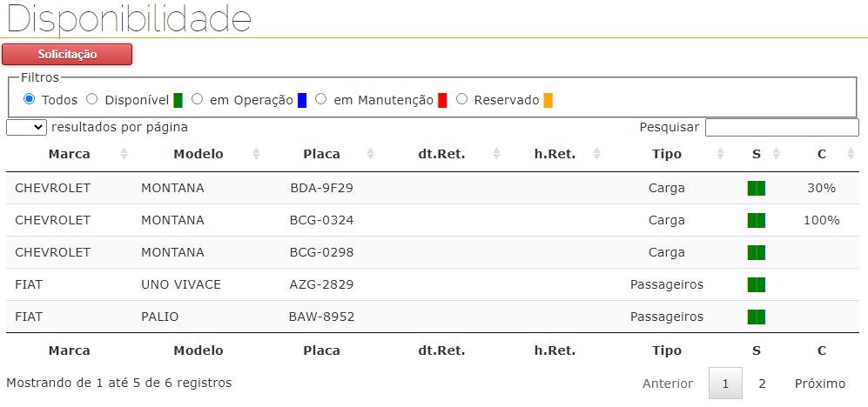Image resolution: width=868 pixels, height=407 pixels.
Task: Focus the Pesquisar search field
Action: [x=781, y=128]
